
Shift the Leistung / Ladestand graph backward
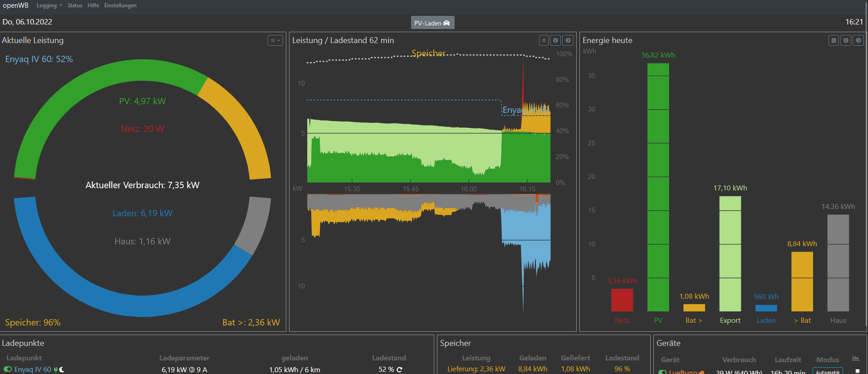555,40
